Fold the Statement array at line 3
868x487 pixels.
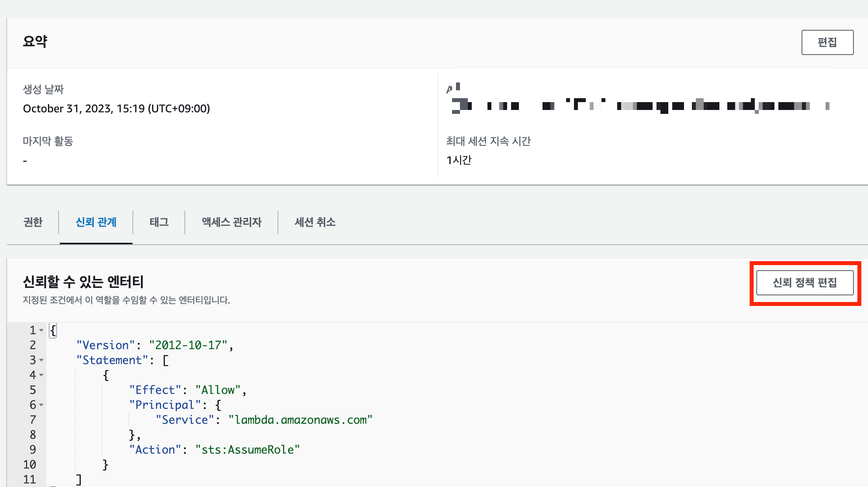tap(41, 360)
